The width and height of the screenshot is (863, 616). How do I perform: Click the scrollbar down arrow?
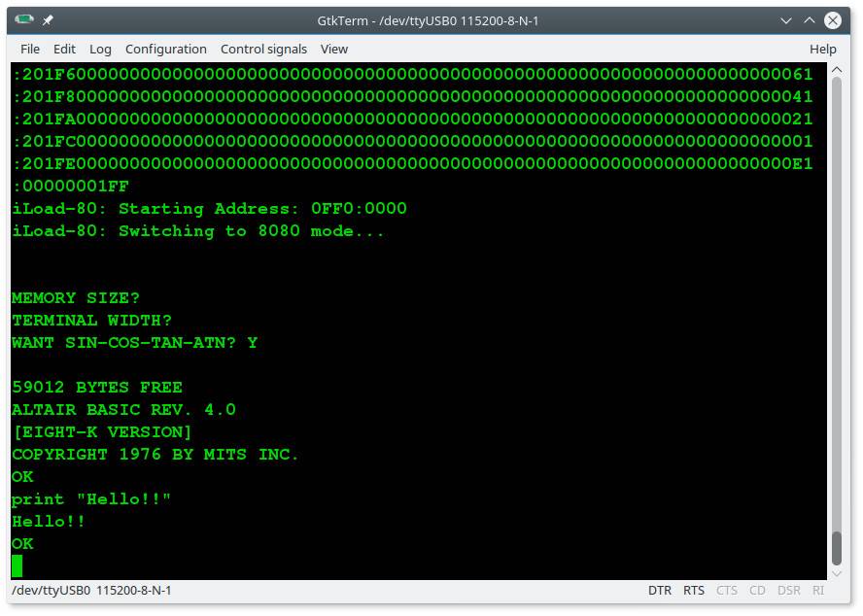[x=837, y=573]
